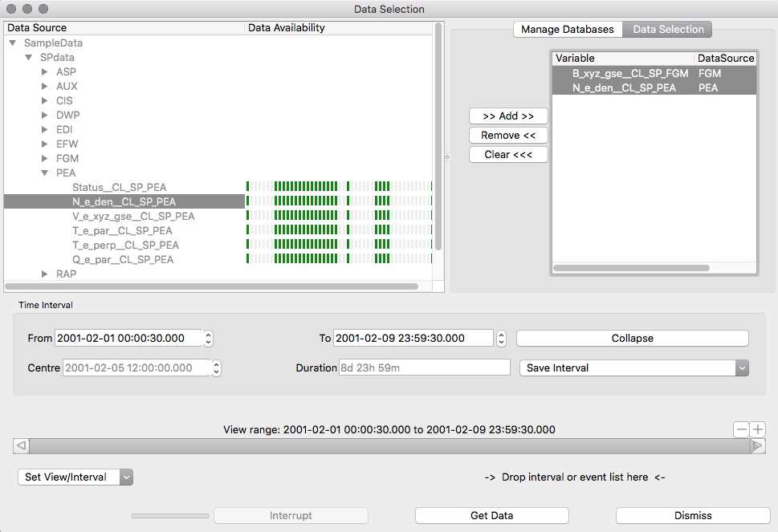Expand the FGM data source folder
The height and width of the screenshot is (532, 778).
[46, 159]
